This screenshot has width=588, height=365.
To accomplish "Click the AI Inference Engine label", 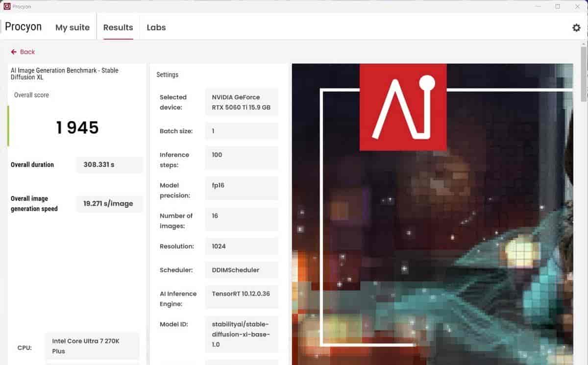I will point(178,299).
